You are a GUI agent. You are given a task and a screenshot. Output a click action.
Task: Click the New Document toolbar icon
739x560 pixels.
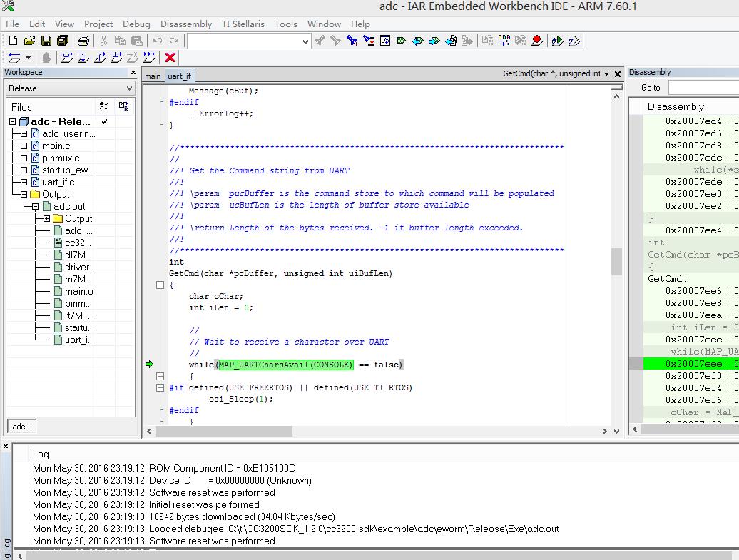pos(13,41)
